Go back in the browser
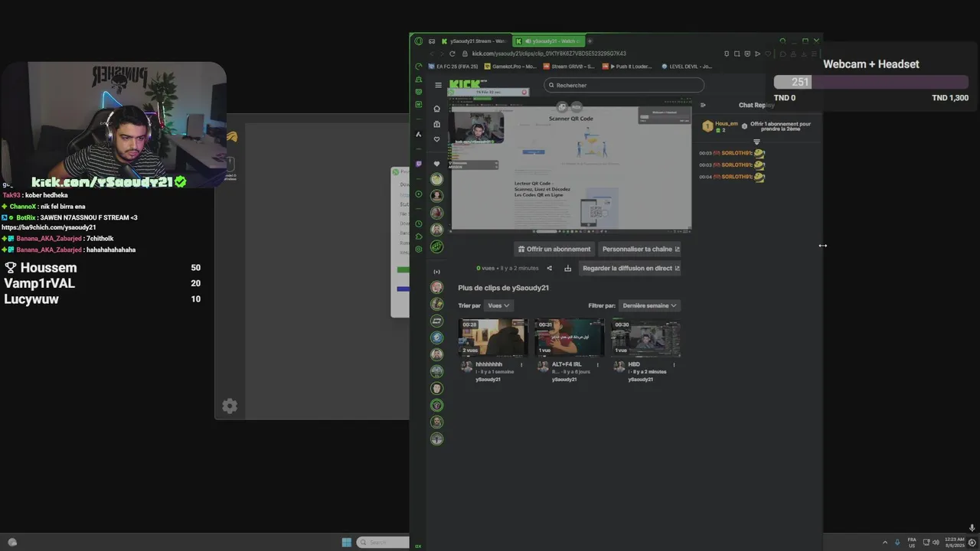980x551 pixels. pyautogui.click(x=431, y=54)
